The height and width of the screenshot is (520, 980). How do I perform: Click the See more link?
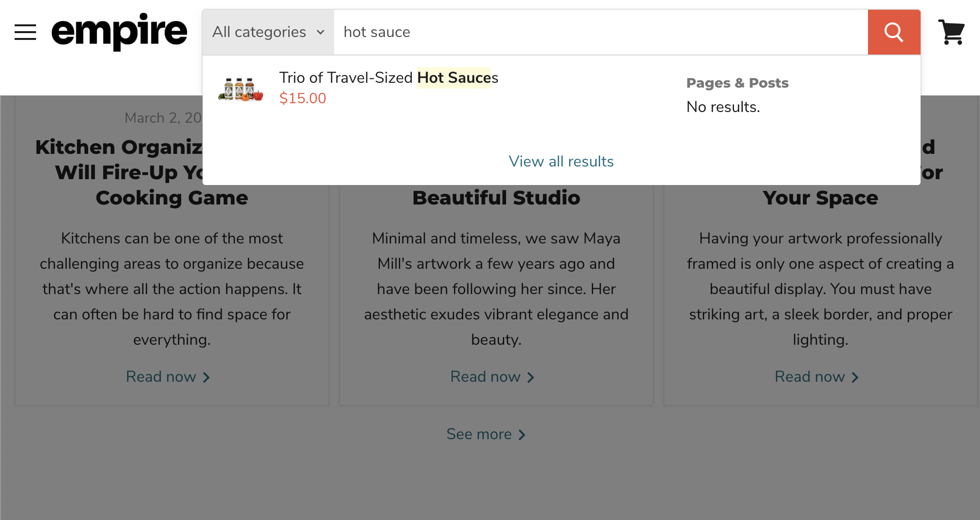click(x=486, y=434)
